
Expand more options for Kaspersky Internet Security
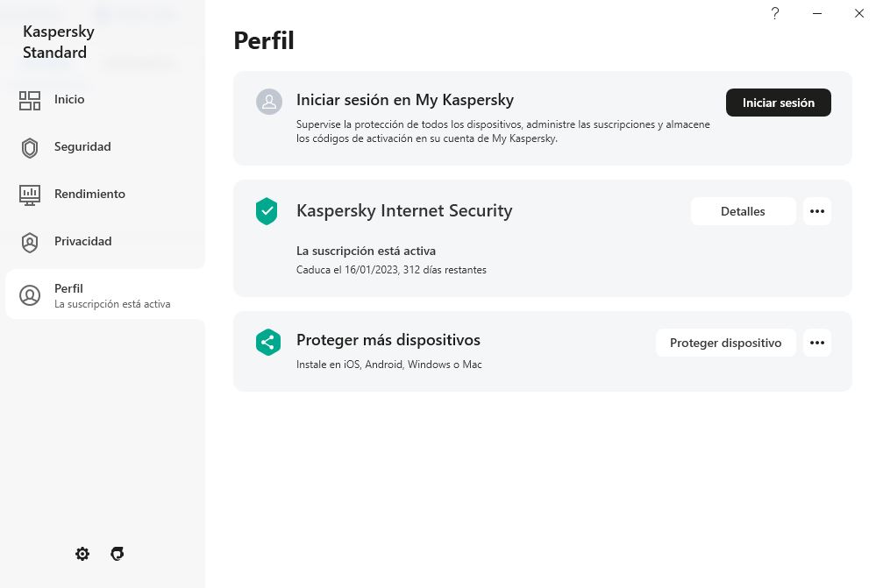(x=817, y=211)
